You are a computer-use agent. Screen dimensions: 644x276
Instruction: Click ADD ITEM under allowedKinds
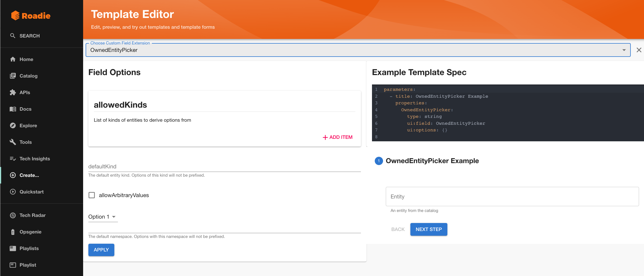tap(338, 137)
